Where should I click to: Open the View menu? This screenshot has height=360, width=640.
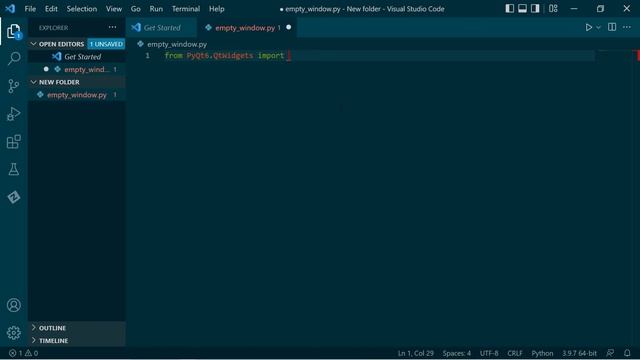click(114, 9)
